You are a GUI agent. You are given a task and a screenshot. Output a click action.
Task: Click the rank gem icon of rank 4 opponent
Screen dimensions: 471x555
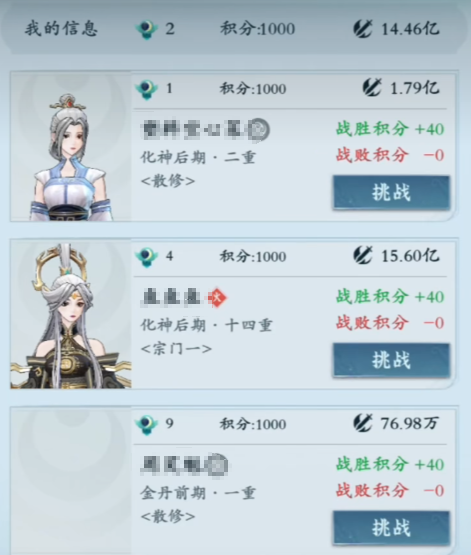coord(147,257)
